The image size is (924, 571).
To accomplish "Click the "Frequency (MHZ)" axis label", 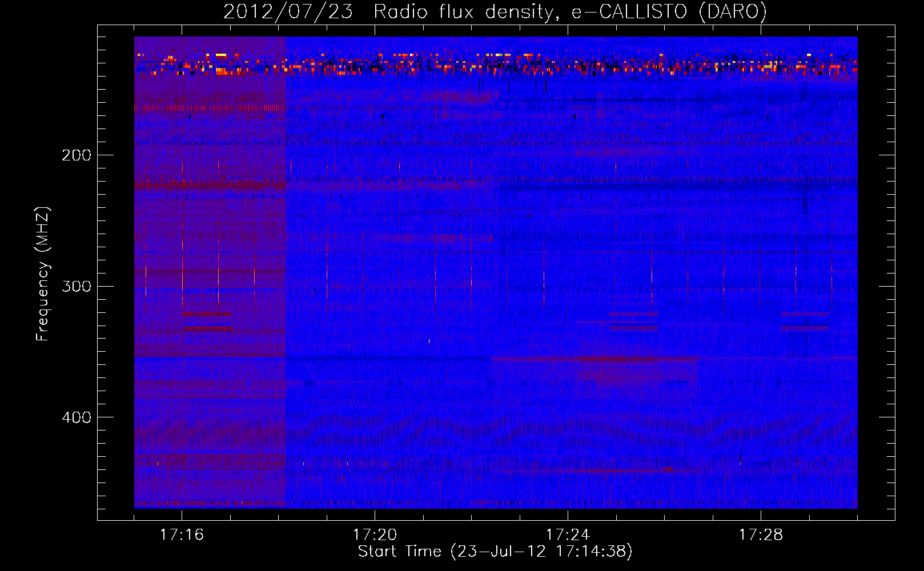I will (x=43, y=274).
